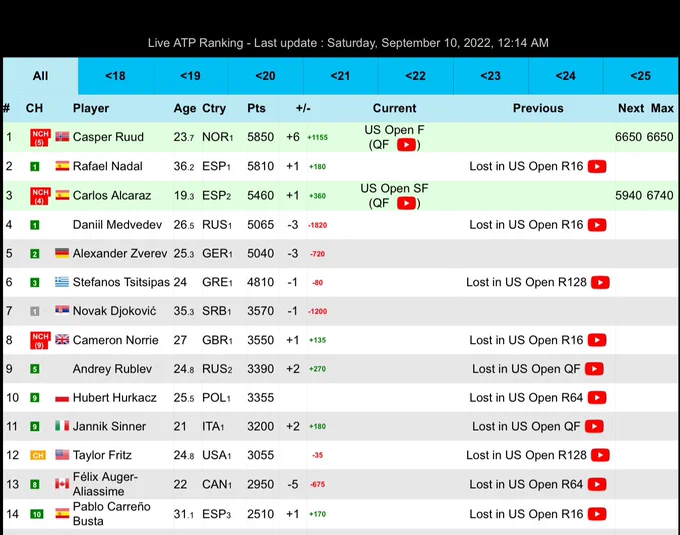The height and width of the screenshot is (535, 680).
Task: Switch to the <20 age tab
Action: [265, 76]
